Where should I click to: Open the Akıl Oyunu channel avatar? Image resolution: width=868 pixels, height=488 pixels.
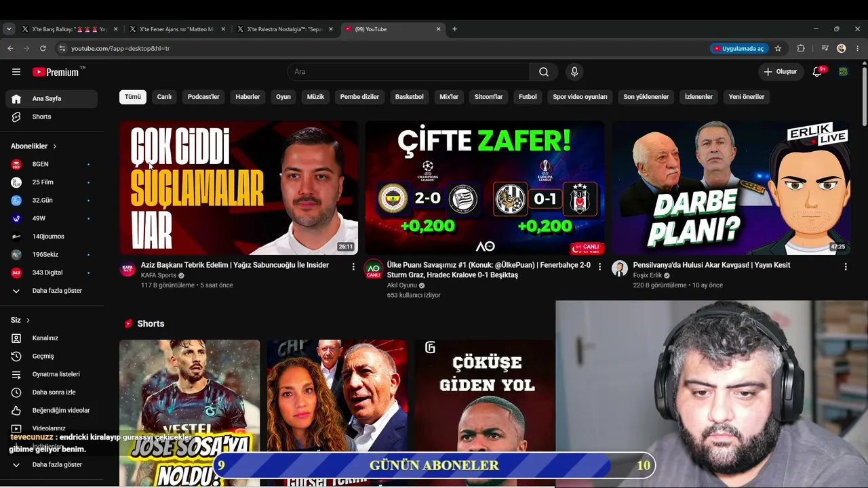373,268
